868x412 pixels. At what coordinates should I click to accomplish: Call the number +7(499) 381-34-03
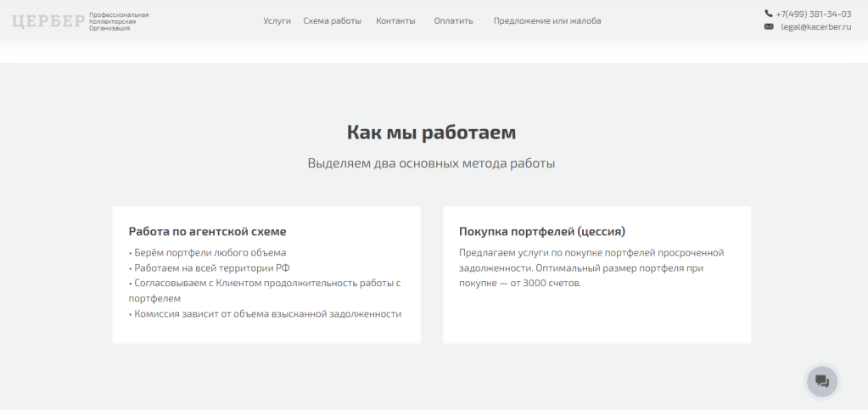pyautogui.click(x=813, y=14)
